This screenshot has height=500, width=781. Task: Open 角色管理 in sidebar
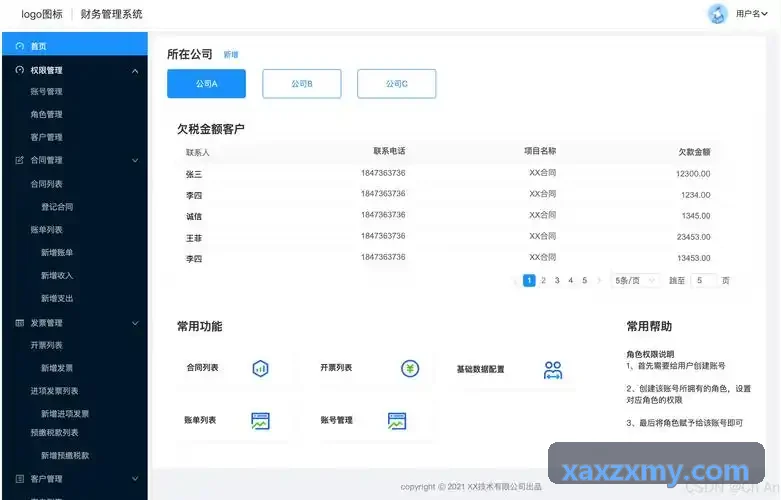click(46, 114)
